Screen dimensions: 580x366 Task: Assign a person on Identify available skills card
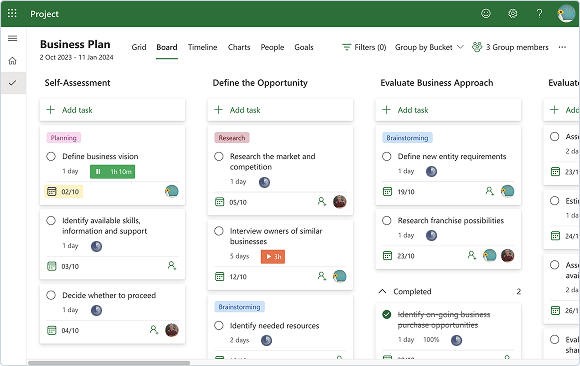pyautogui.click(x=172, y=265)
